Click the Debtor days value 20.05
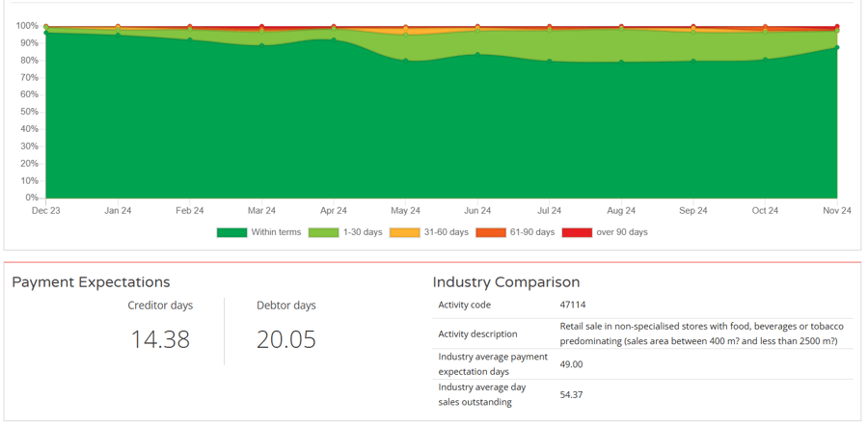The width and height of the screenshot is (868, 426). tap(285, 339)
